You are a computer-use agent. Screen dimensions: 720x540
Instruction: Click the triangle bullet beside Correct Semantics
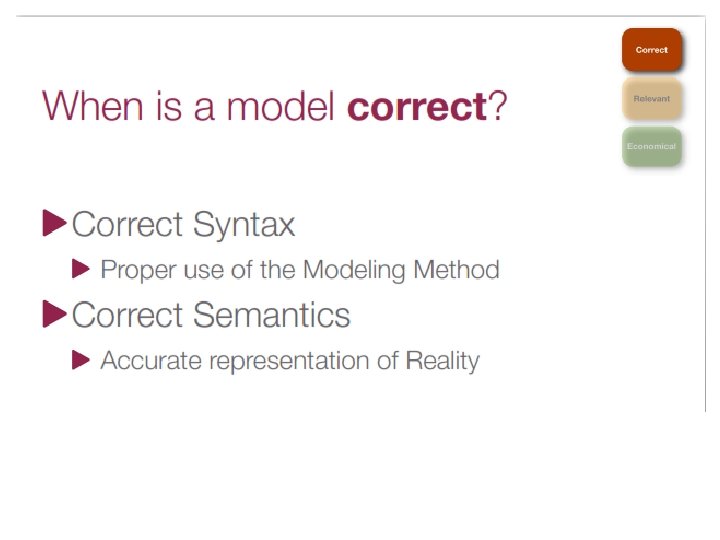point(55,314)
